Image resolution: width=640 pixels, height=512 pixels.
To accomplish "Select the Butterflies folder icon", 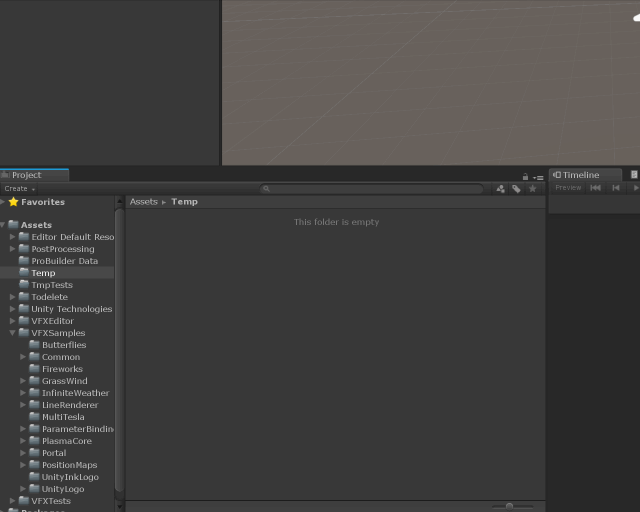I will coord(34,345).
